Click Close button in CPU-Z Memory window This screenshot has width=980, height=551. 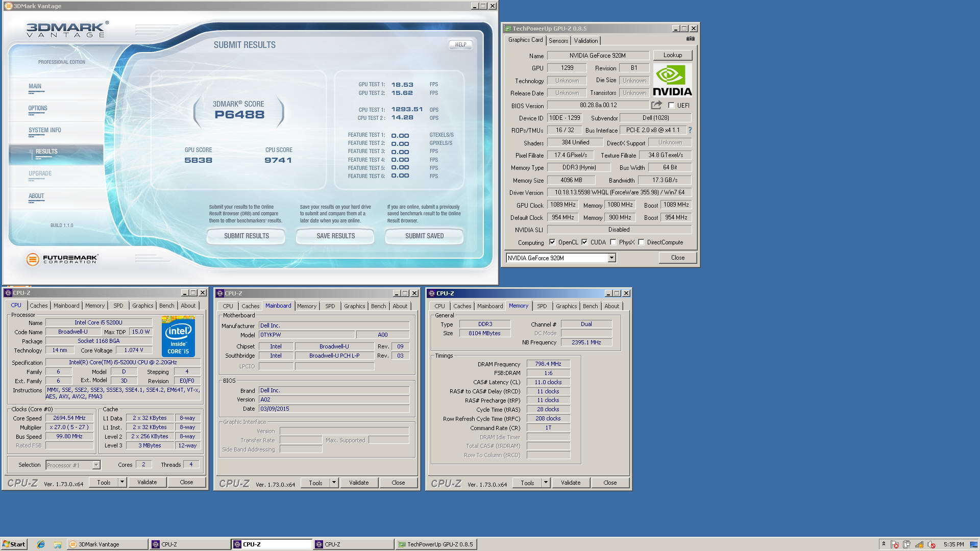pos(610,483)
